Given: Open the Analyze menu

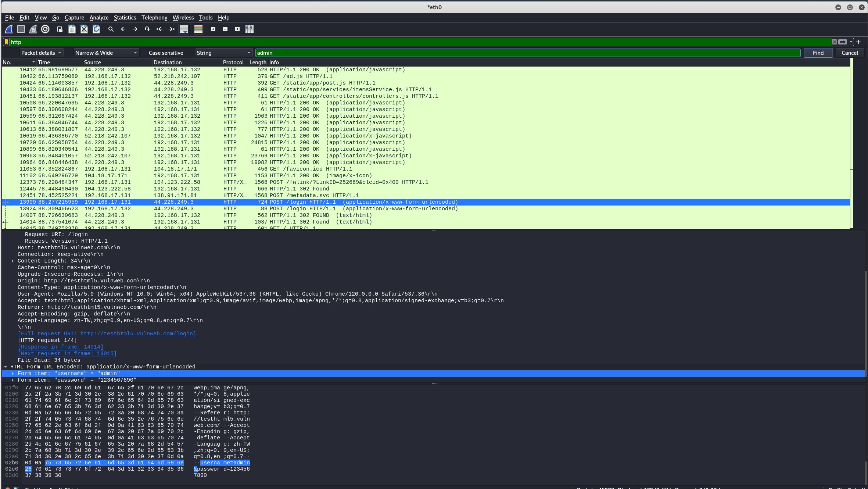Looking at the screenshot, I should tap(99, 18).
